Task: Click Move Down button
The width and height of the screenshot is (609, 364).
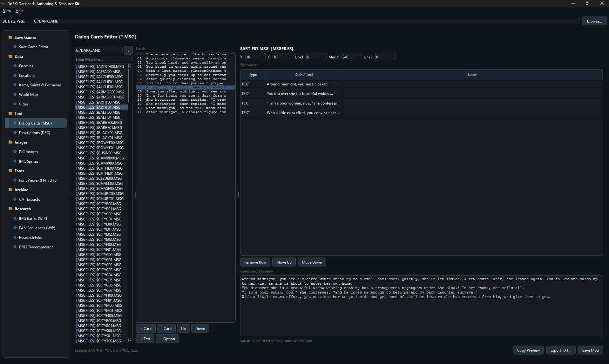Action: tap(312, 262)
